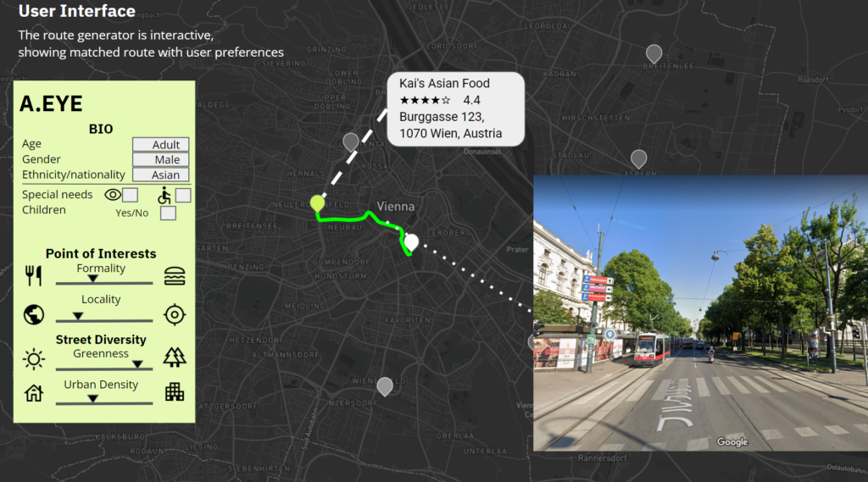Image resolution: width=868 pixels, height=482 pixels.
Task: Click the white destination pin on the route
Action: [x=411, y=242]
